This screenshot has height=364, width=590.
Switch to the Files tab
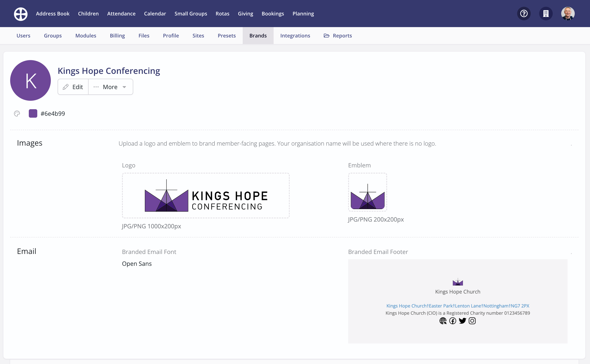[144, 36]
